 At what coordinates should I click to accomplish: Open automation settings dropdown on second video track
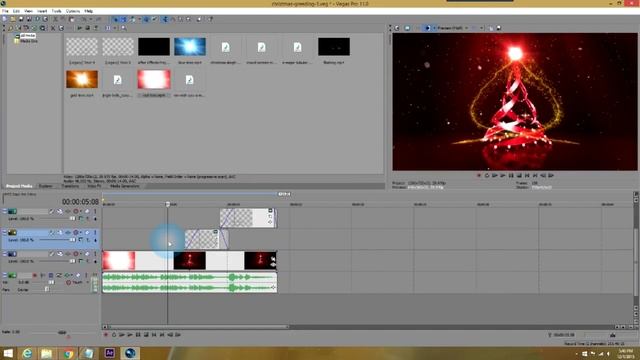81,232
